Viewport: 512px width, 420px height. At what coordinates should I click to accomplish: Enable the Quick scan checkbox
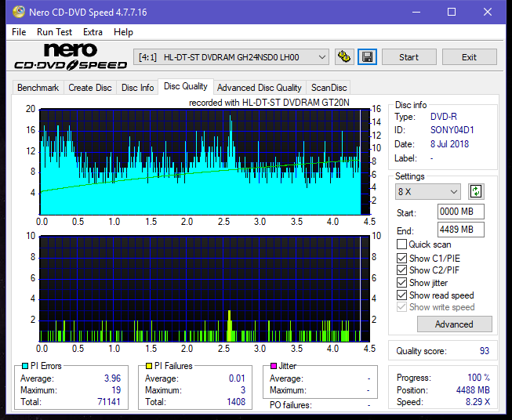point(401,244)
